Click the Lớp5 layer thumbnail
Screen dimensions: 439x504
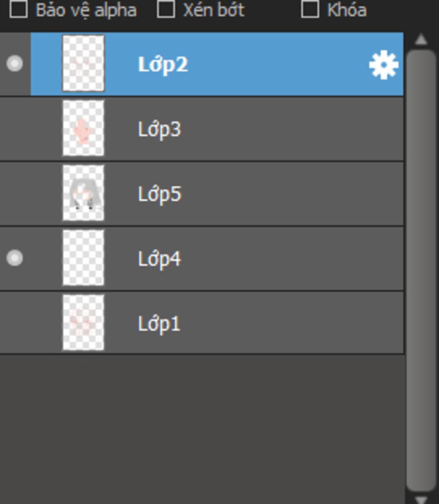(x=83, y=193)
